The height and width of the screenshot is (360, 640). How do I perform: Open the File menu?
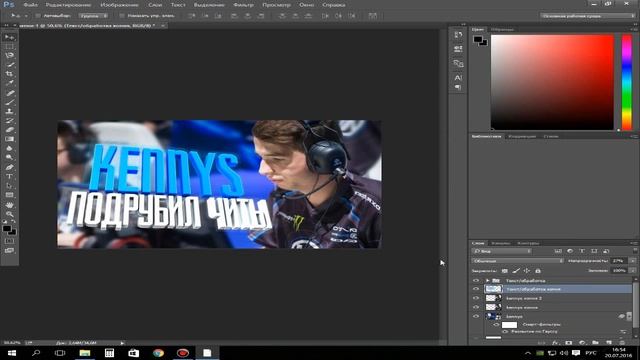(30, 5)
